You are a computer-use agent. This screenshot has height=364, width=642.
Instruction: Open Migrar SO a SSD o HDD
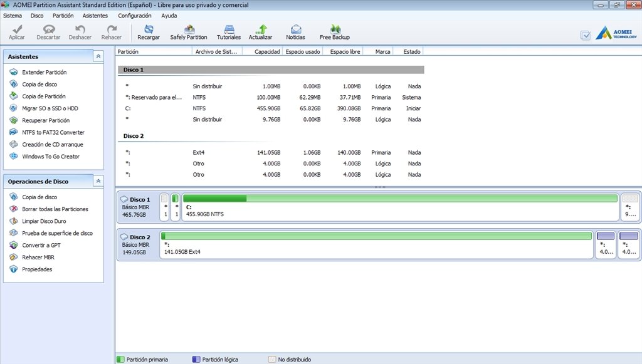[x=50, y=108]
